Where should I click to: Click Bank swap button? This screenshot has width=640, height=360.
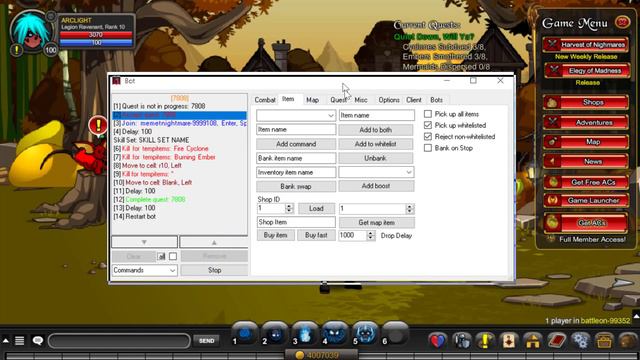(x=296, y=186)
